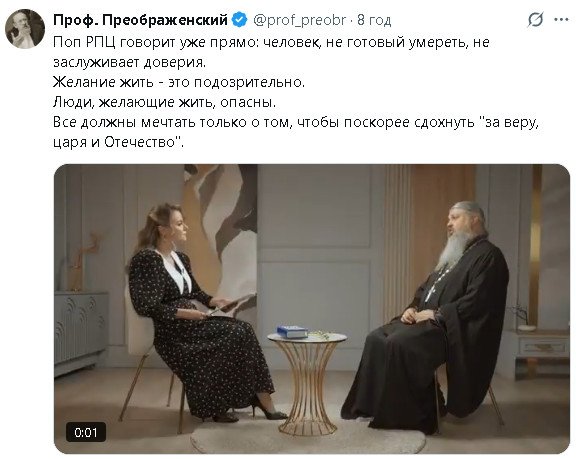Open the '8 год' timestamp link

pos(374,20)
